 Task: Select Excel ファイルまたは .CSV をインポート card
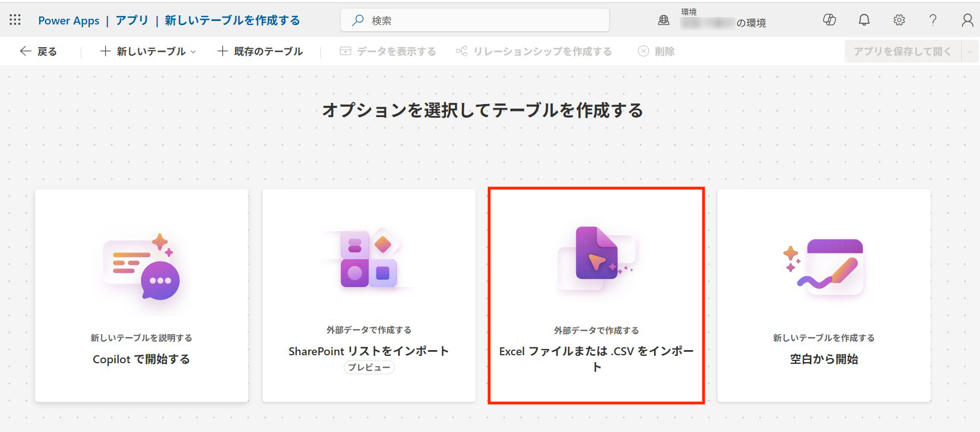(x=597, y=296)
